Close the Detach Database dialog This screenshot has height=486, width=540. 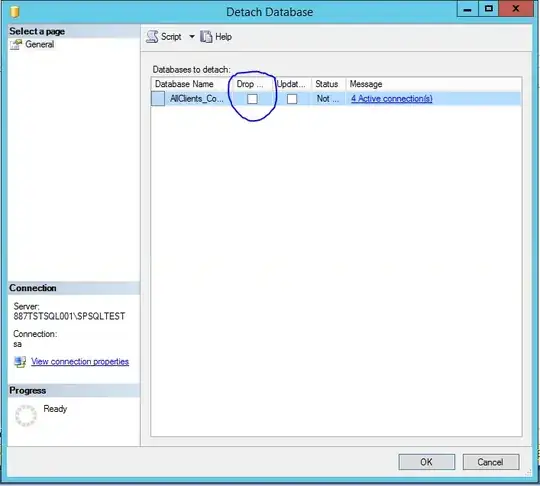point(516,9)
